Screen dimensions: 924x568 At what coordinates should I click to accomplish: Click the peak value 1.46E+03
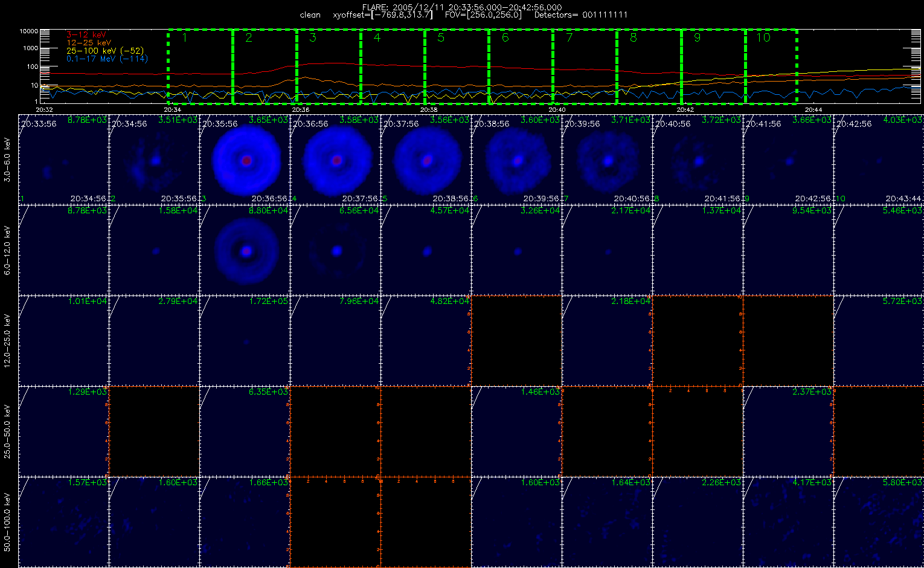[540, 392]
